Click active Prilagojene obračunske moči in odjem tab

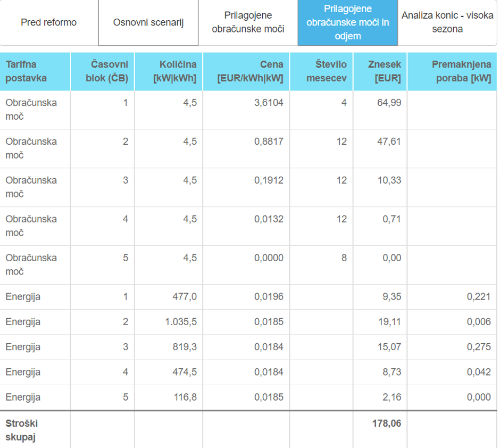(347, 23)
